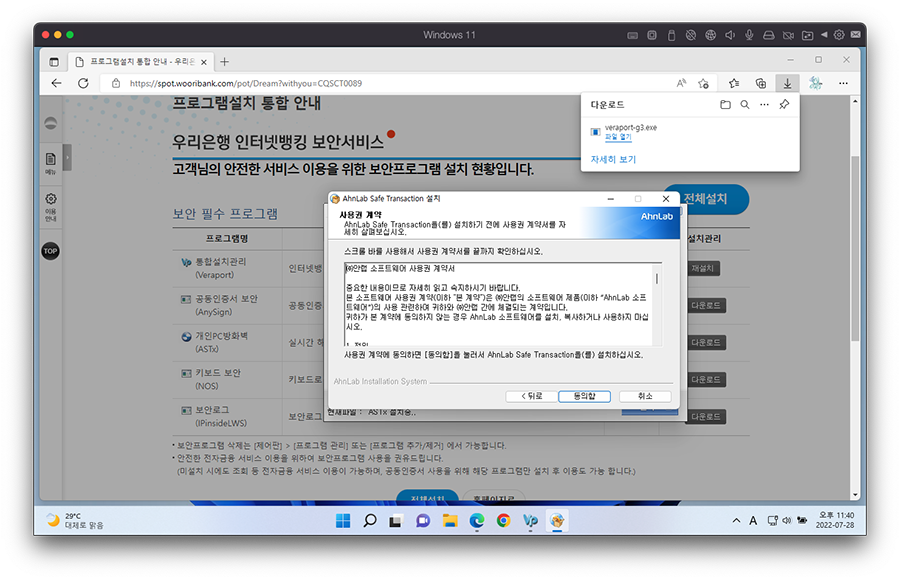Click the URL address field

[396, 83]
